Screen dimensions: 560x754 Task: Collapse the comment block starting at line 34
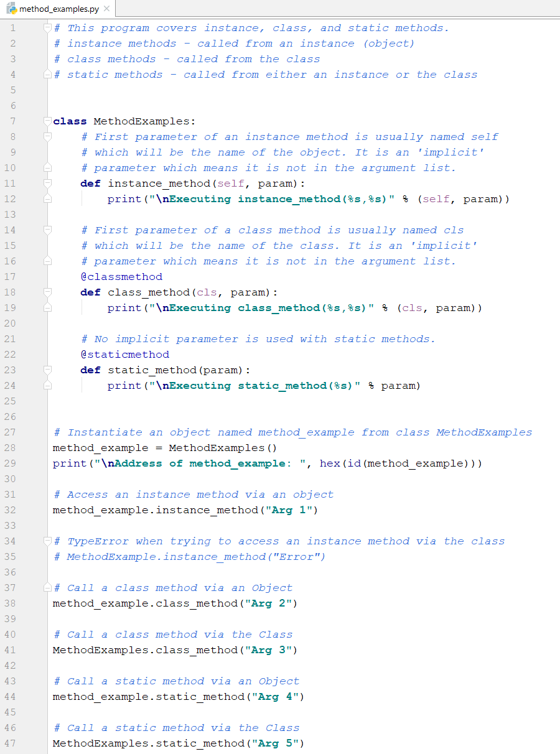pos(47,541)
